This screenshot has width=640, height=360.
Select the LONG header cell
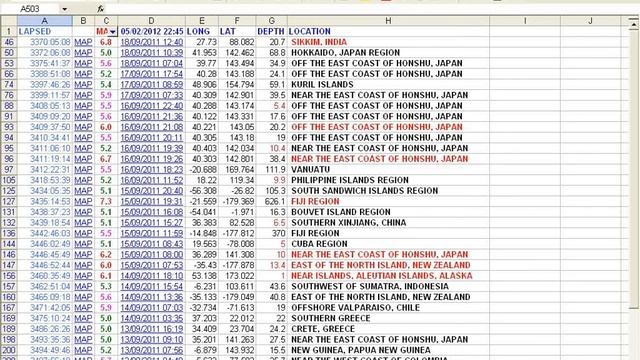pos(202,31)
